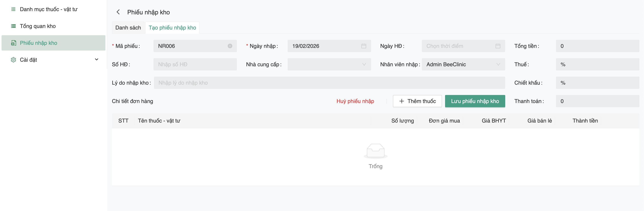Clear the Mã phiếu field with X icon

coord(230,46)
